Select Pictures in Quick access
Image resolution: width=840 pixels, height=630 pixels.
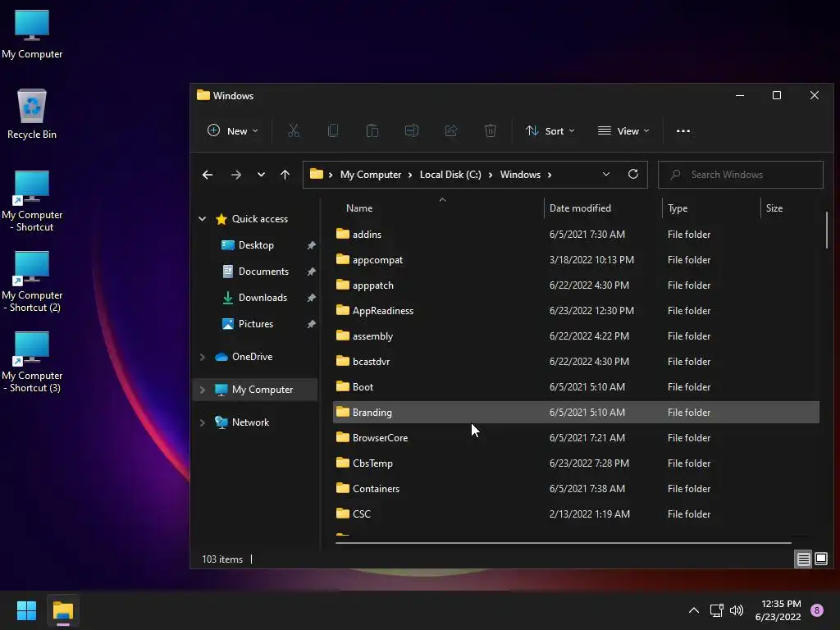click(256, 324)
